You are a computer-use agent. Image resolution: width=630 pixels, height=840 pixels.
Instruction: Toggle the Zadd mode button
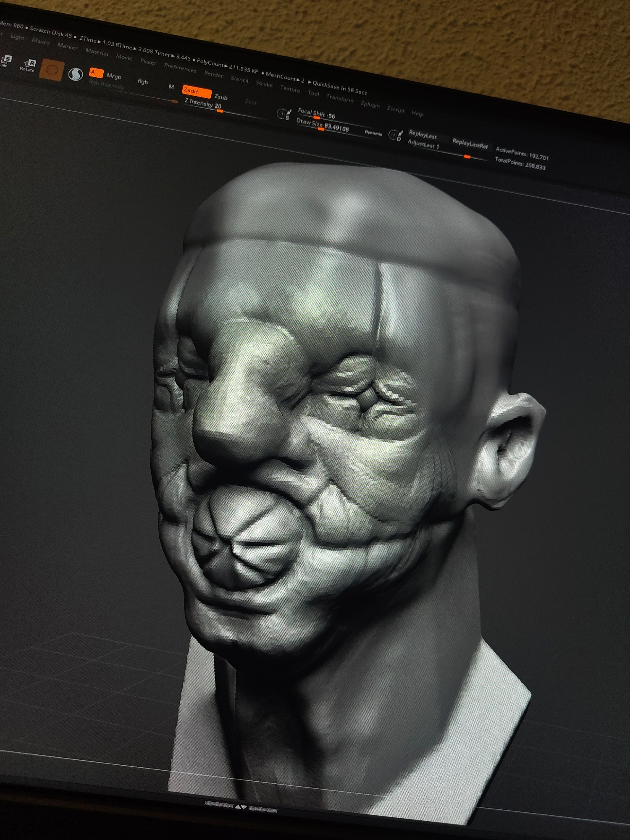(196, 91)
